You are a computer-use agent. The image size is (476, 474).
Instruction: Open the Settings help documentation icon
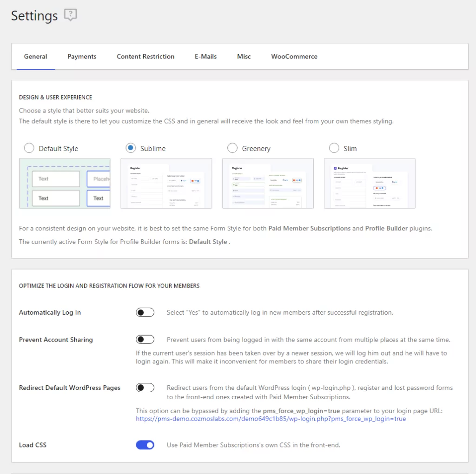[70, 14]
